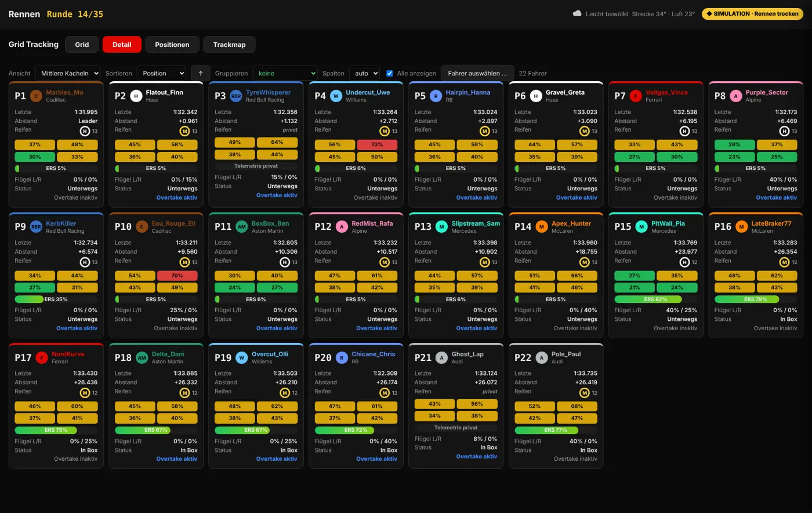The width and height of the screenshot is (812, 513).
Task: Click the ERS 35% bar on KerbKiller's card
Action: pyautogui.click(x=56, y=299)
